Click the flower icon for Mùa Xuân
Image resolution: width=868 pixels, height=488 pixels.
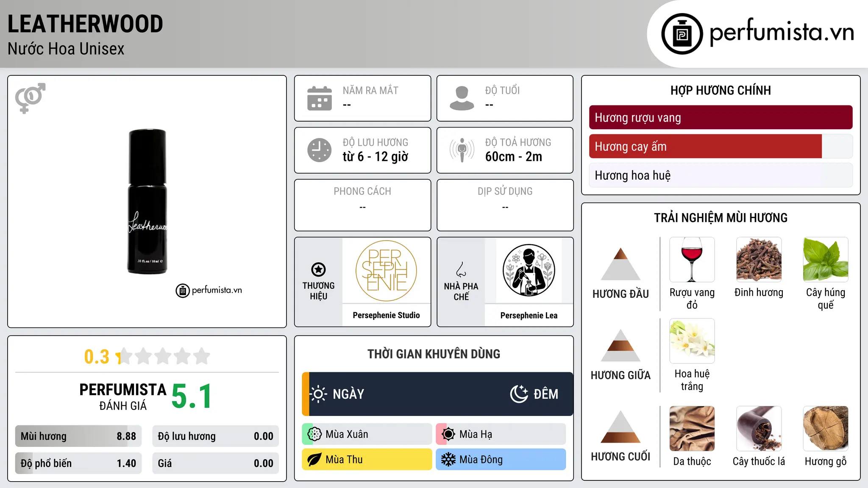pyautogui.click(x=314, y=434)
